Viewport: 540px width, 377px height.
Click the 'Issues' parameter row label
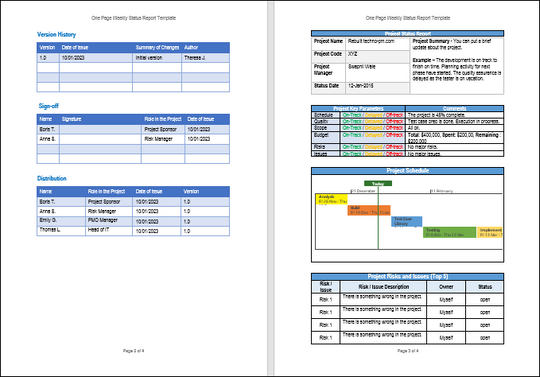[320, 154]
